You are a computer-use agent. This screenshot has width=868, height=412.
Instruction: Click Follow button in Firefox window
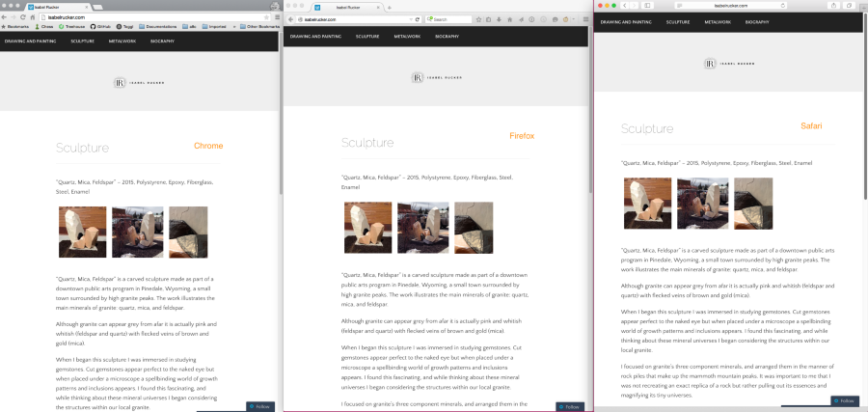tap(570, 406)
